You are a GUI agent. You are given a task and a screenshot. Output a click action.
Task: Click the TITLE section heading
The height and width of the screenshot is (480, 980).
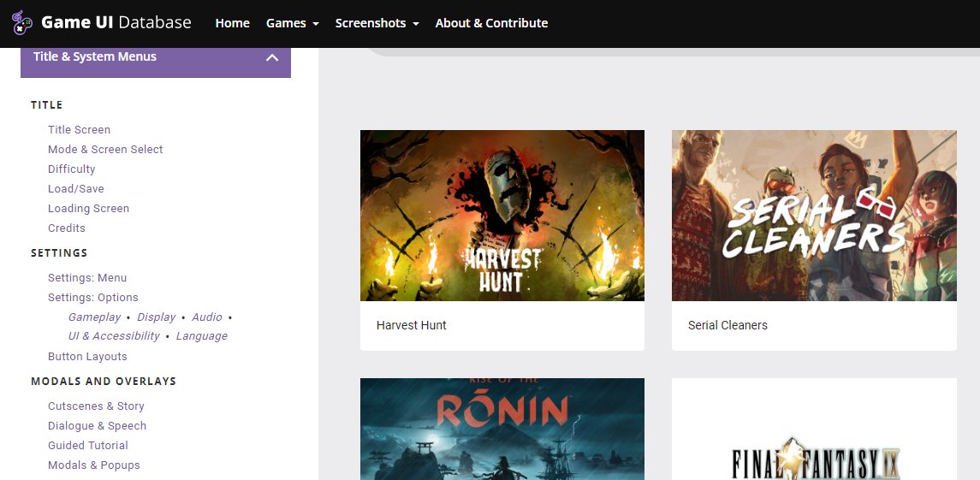point(47,105)
